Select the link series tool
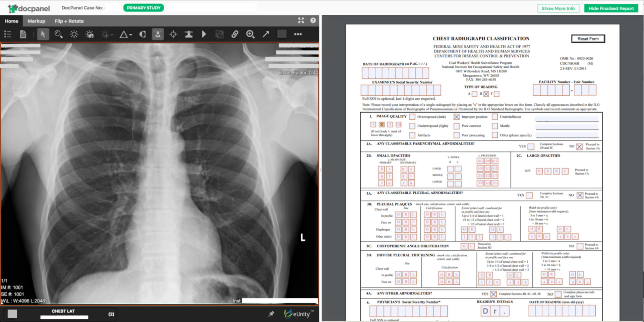 pos(235,34)
